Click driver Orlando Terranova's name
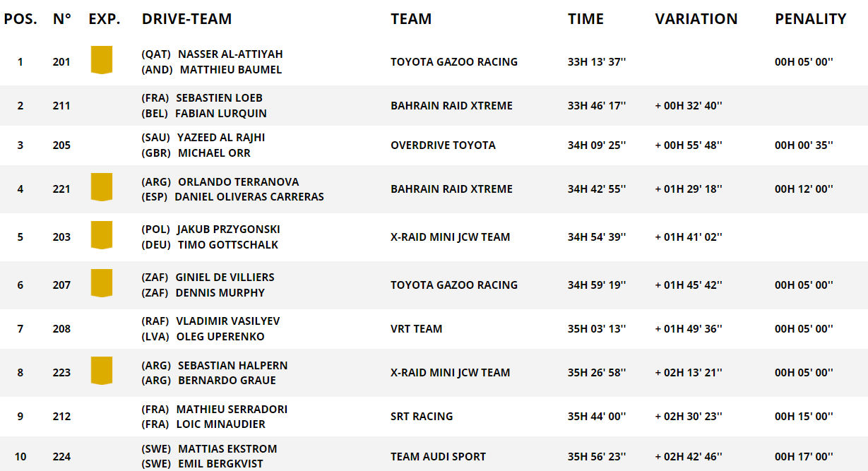868x471 pixels. pyautogui.click(x=238, y=182)
